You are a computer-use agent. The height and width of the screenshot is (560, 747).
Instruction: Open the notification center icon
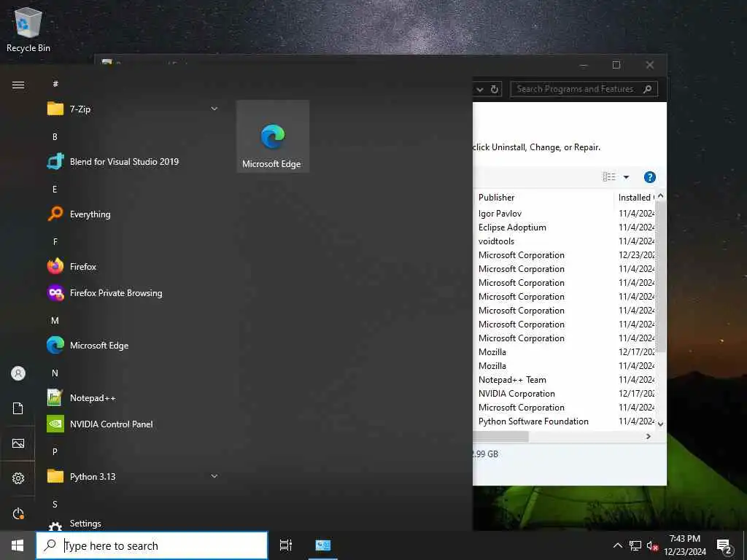[x=724, y=546]
